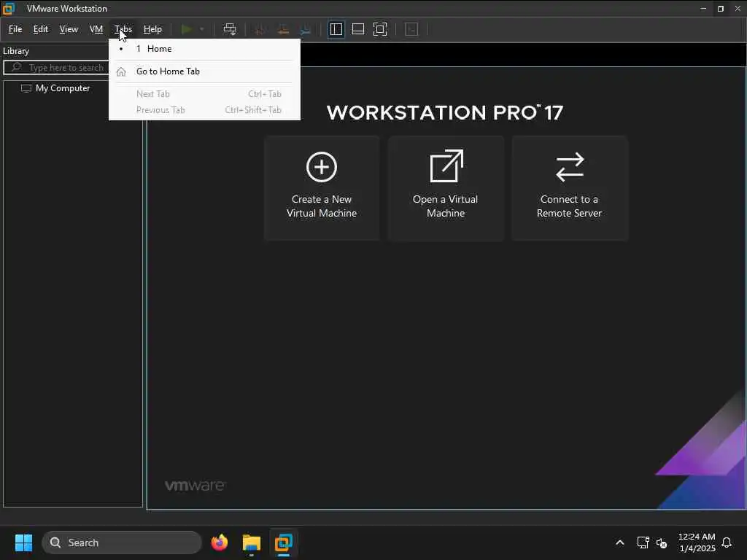Viewport: 747px width, 560px height.
Task: Click the muted volume tray icon
Action: click(661, 542)
